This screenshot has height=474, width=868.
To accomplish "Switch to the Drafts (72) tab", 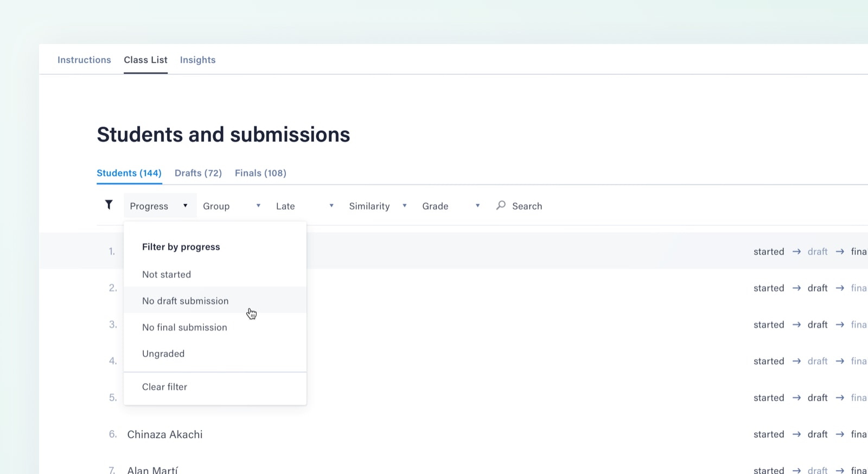I will [198, 173].
